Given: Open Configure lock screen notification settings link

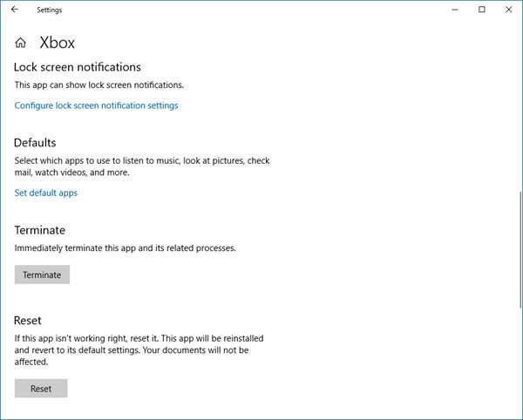Looking at the screenshot, I should point(96,105).
